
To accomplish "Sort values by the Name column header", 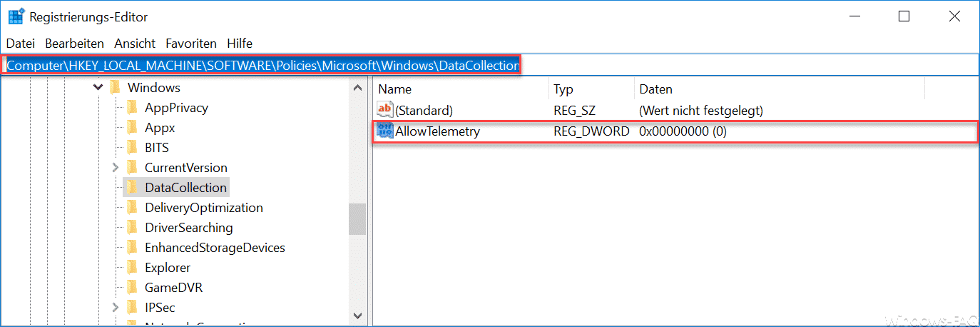I will pyautogui.click(x=394, y=89).
